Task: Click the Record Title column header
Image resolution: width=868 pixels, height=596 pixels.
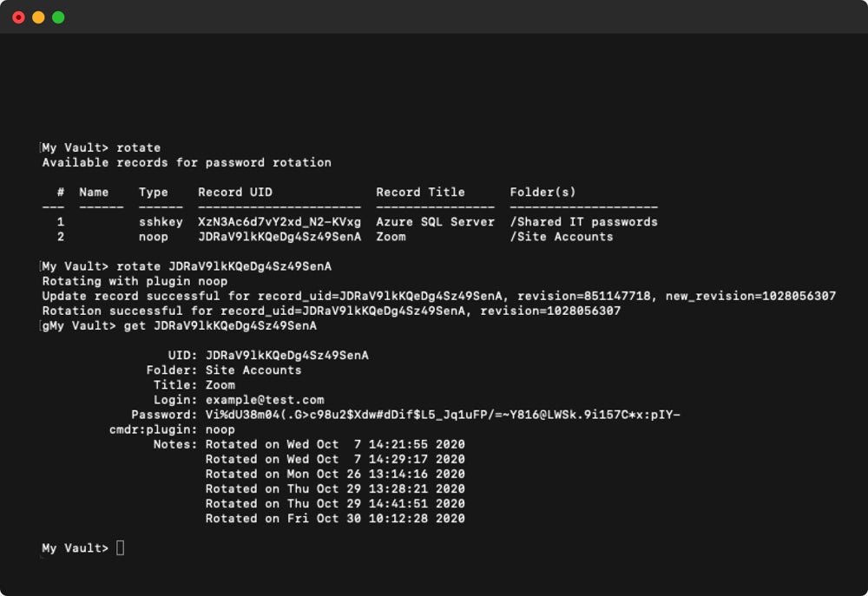Action: tap(420, 193)
